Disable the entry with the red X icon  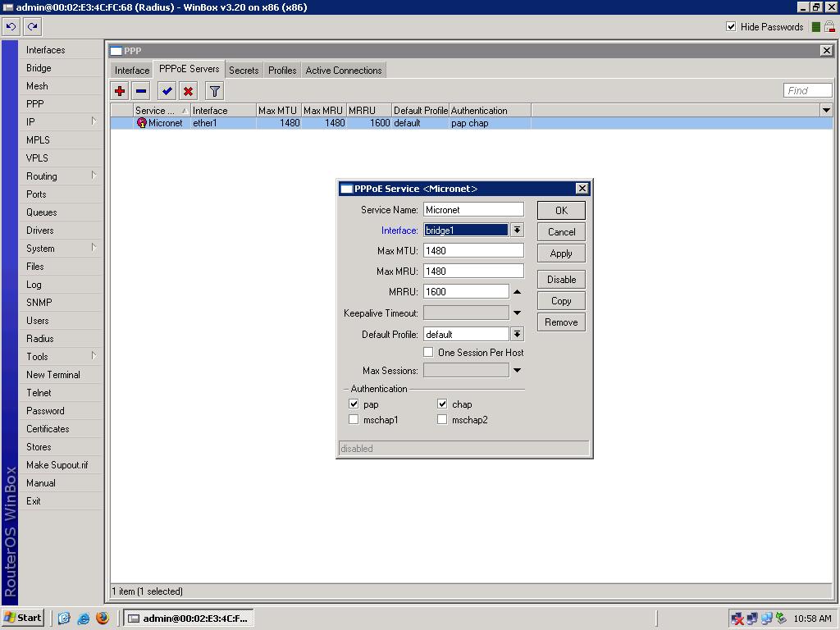pos(188,91)
